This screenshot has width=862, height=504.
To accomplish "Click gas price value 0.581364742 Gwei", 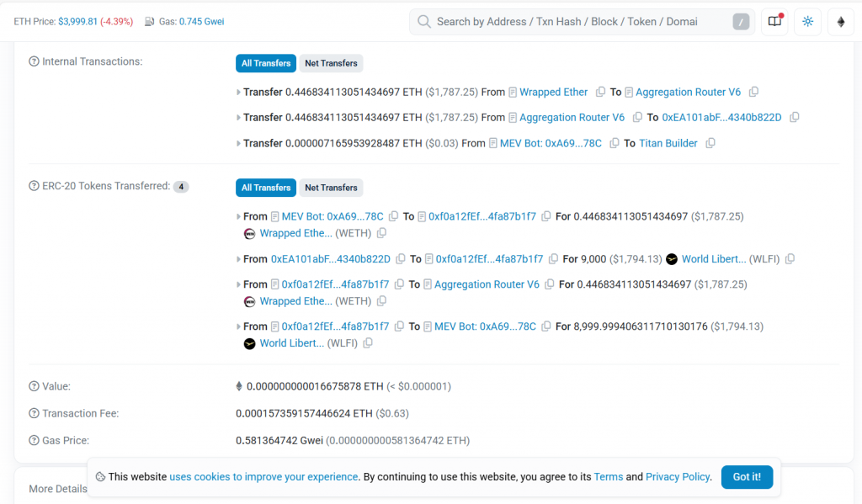I will pos(279,440).
